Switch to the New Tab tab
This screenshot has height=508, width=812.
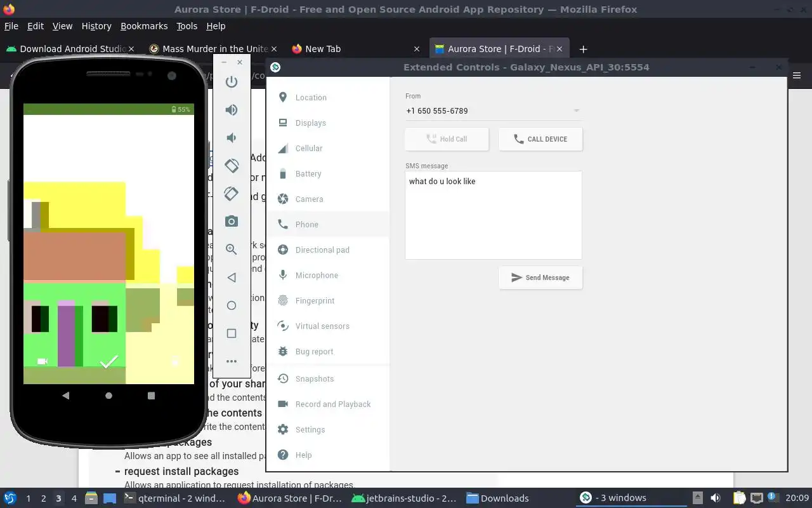[x=355, y=49]
